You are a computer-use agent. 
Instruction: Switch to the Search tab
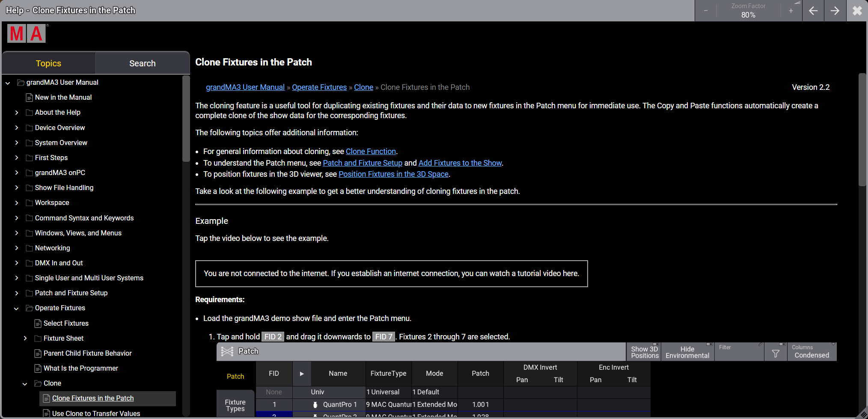point(142,63)
